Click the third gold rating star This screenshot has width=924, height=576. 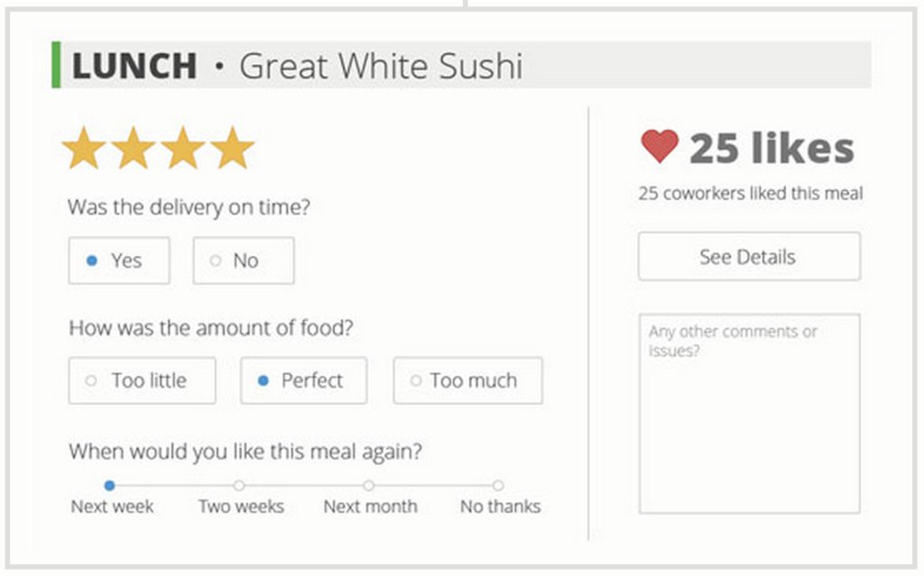point(183,148)
